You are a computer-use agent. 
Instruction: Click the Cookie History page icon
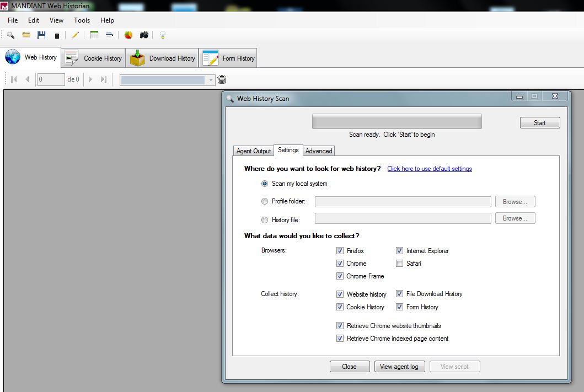(x=71, y=58)
